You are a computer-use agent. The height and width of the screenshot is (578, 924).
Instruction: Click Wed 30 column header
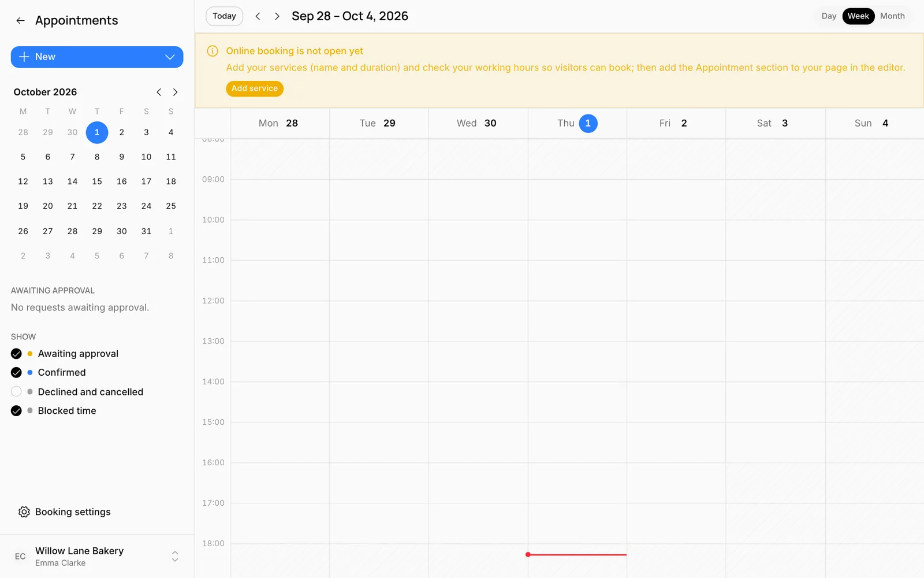(478, 123)
